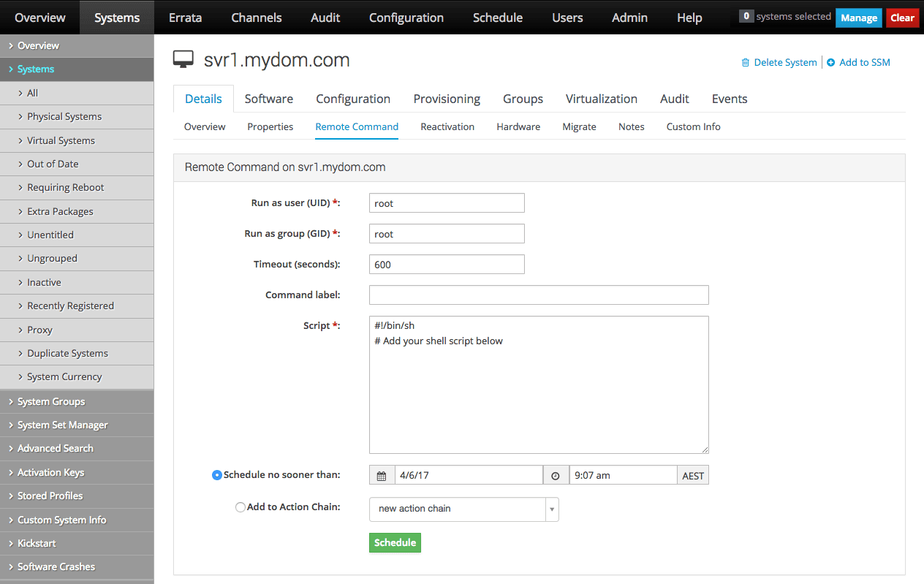Open the Errata top navigation menu
The height and width of the screenshot is (584, 924).
185,18
